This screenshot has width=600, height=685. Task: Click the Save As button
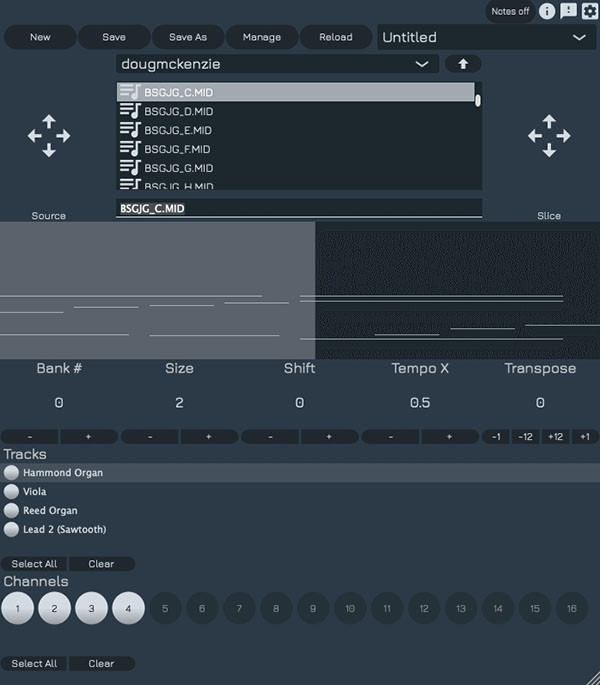pos(188,37)
